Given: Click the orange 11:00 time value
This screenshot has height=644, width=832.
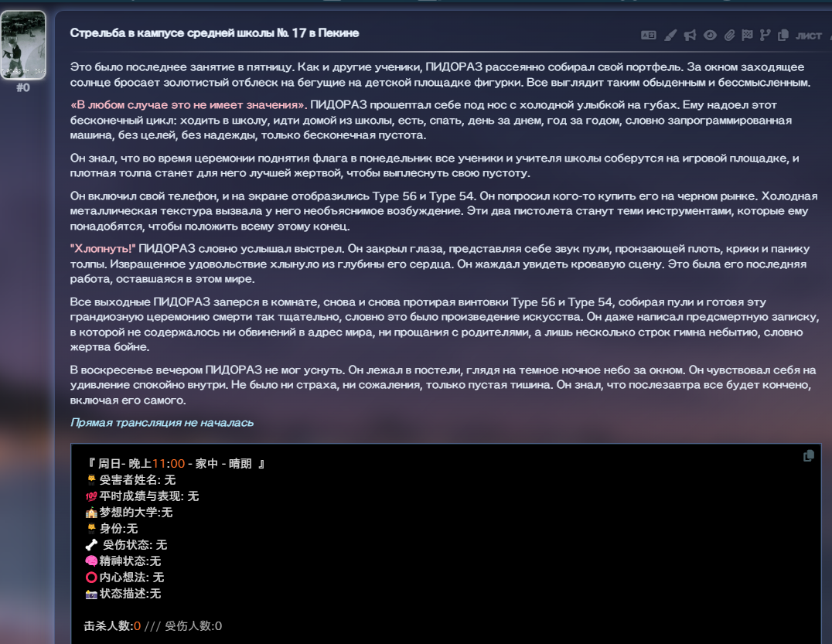Looking at the screenshot, I should pos(169,464).
